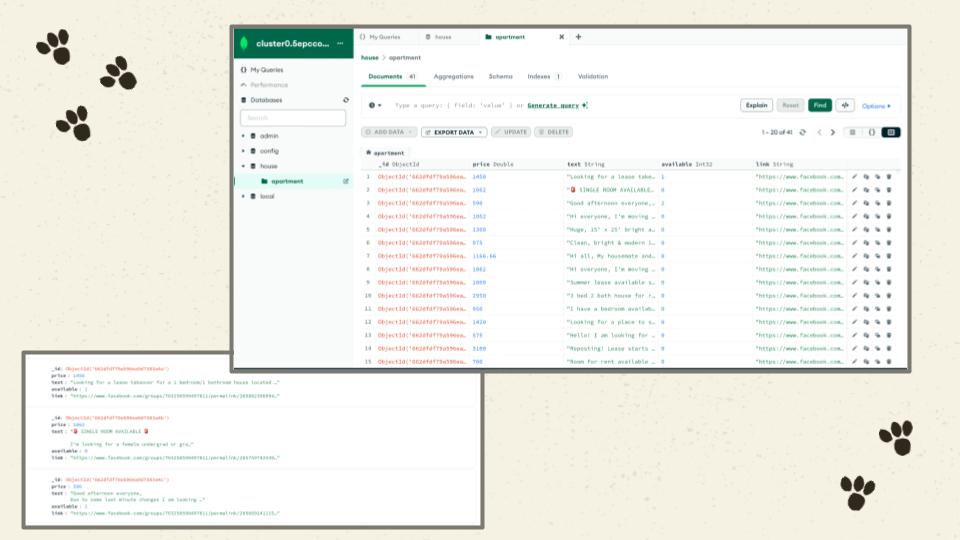The height and width of the screenshot is (540, 960).
Task: Open the query bar recent queries dropdown
Action: 375,105
